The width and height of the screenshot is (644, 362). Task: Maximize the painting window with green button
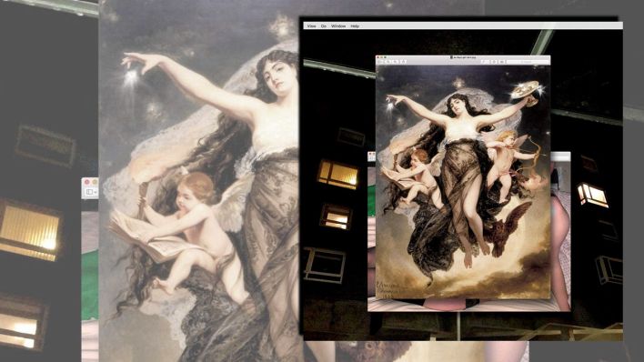point(386,57)
